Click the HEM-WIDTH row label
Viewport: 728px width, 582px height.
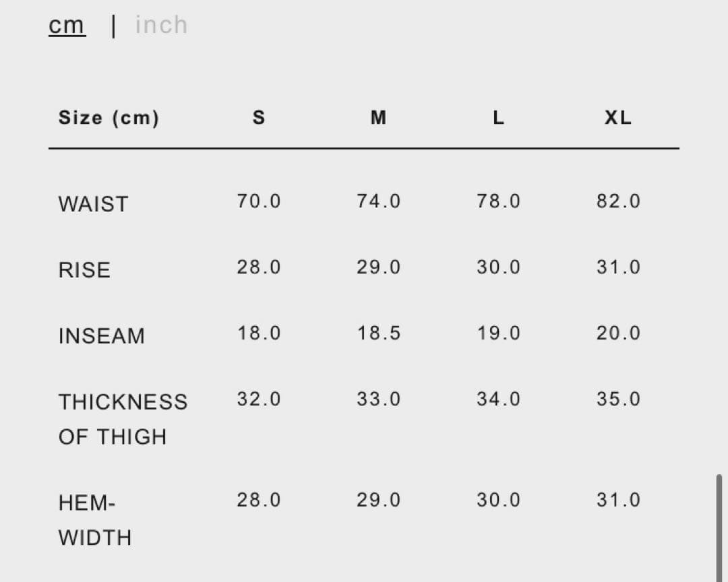(94, 519)
